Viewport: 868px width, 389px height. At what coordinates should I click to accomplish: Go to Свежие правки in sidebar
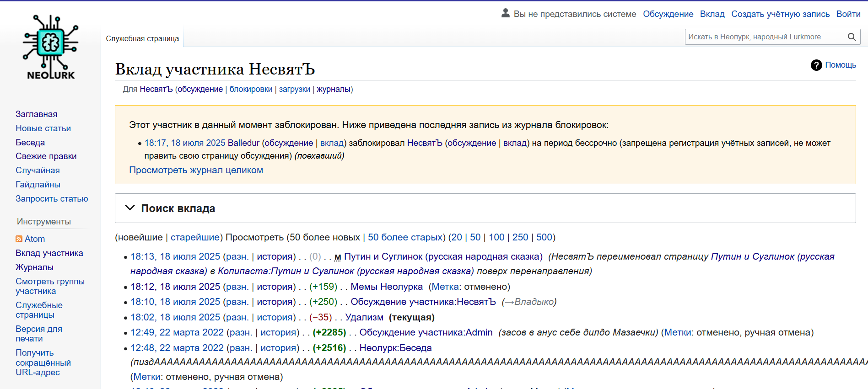pos(46,156)
